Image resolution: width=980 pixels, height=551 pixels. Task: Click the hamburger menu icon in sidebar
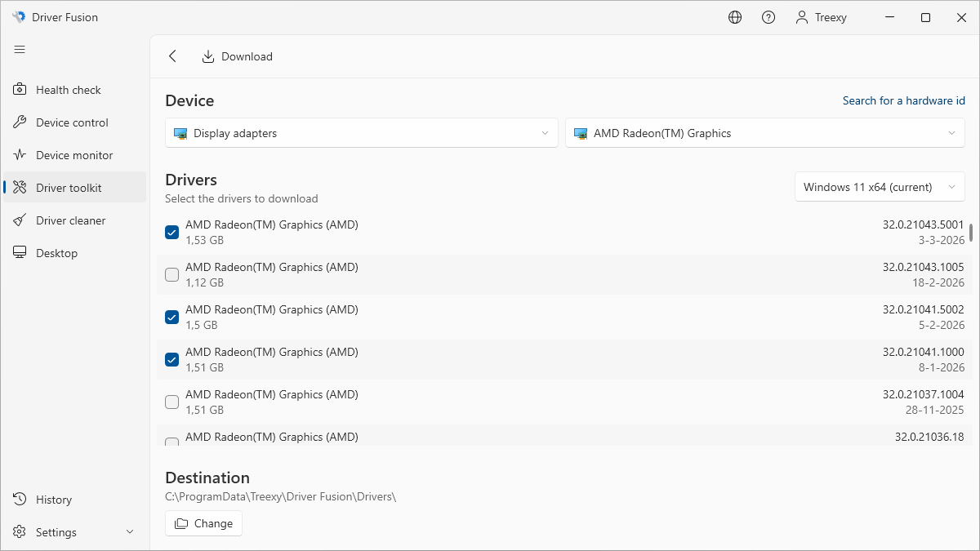[20, 50]
